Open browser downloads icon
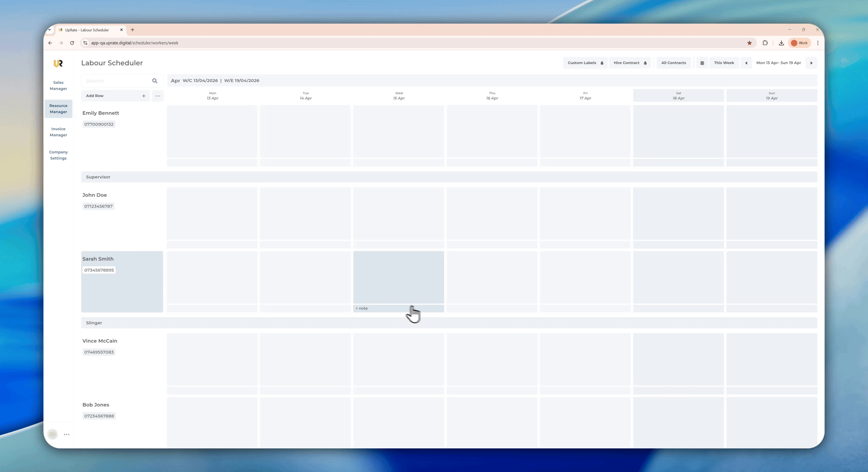Viewport: 868px width, 472px height. coord(781,43)
